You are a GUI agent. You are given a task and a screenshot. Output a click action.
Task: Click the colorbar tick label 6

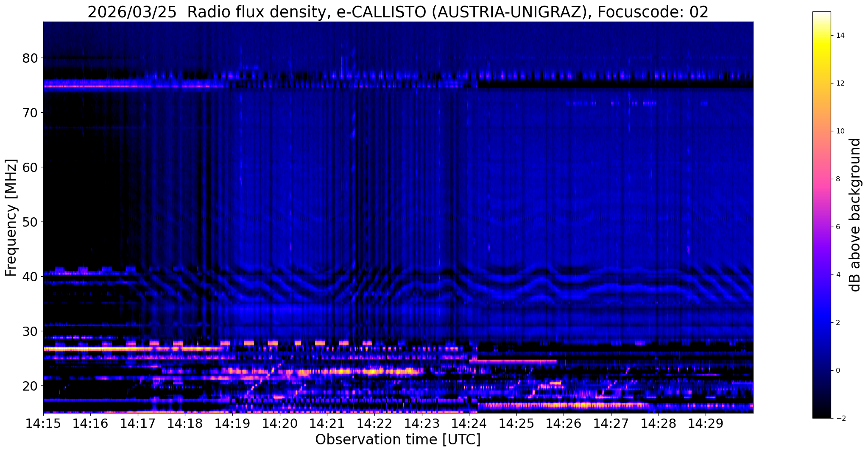click(x=837, y=227)
